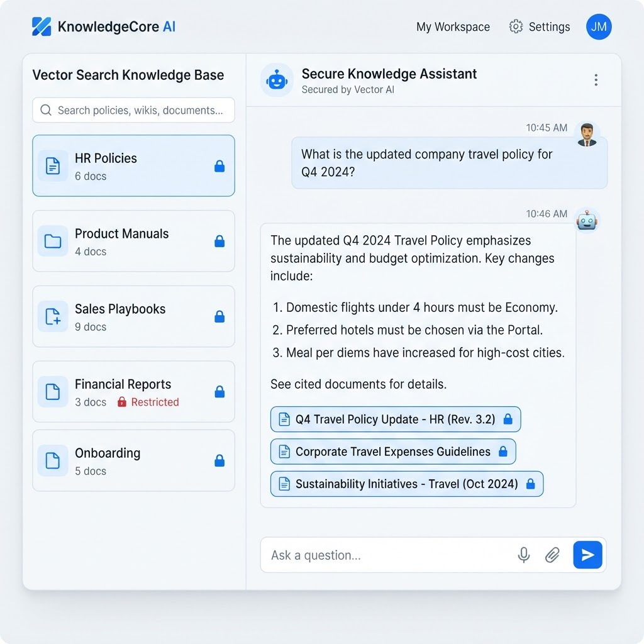
Task: Open Sustainability Initiatives - Travel citation
Action: [407, 484]
